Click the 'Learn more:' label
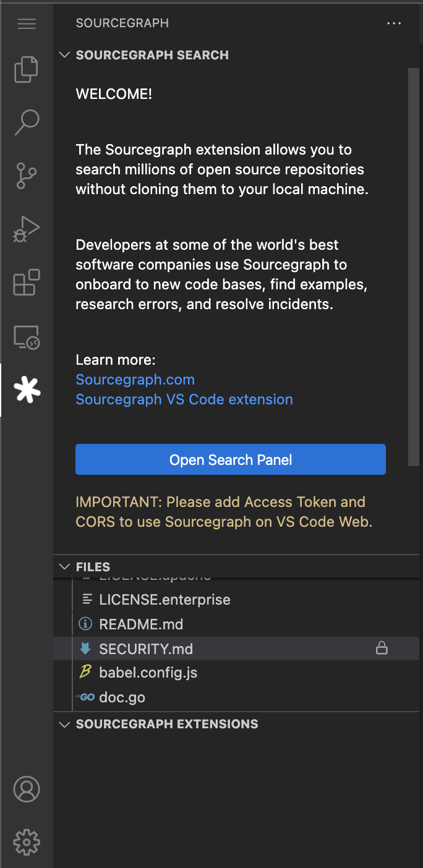 click(x=116, y=360)
